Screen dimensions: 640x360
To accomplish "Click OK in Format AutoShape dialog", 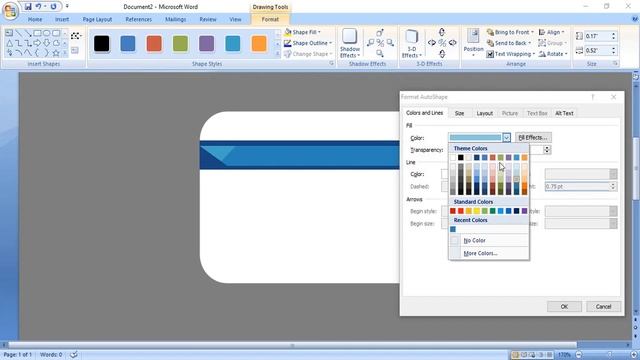I will (564, 307).
